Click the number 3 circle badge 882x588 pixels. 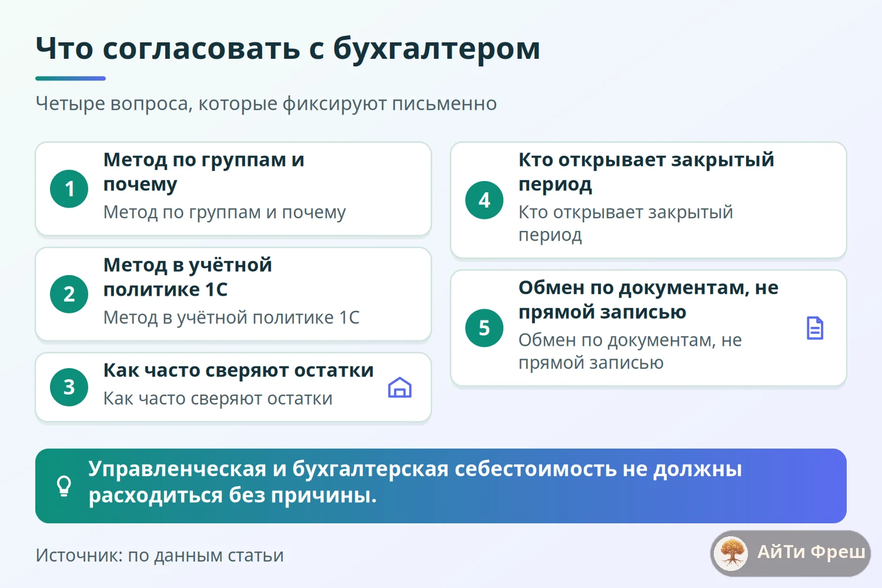point(69,387)
